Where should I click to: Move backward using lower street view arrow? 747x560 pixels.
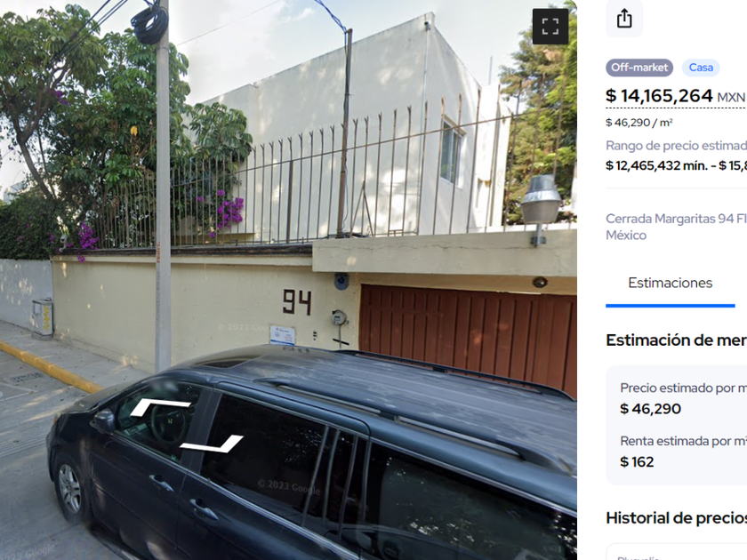212,444
